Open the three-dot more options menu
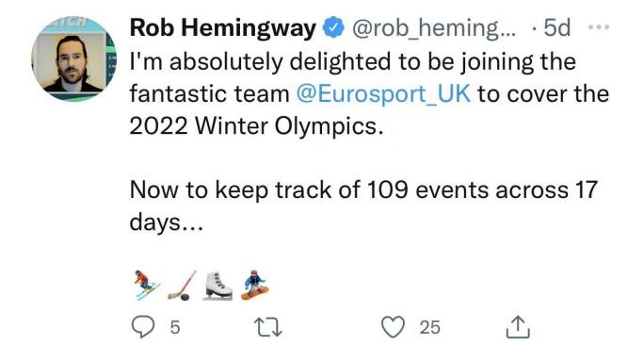The image size is (644, 345). 599,27
